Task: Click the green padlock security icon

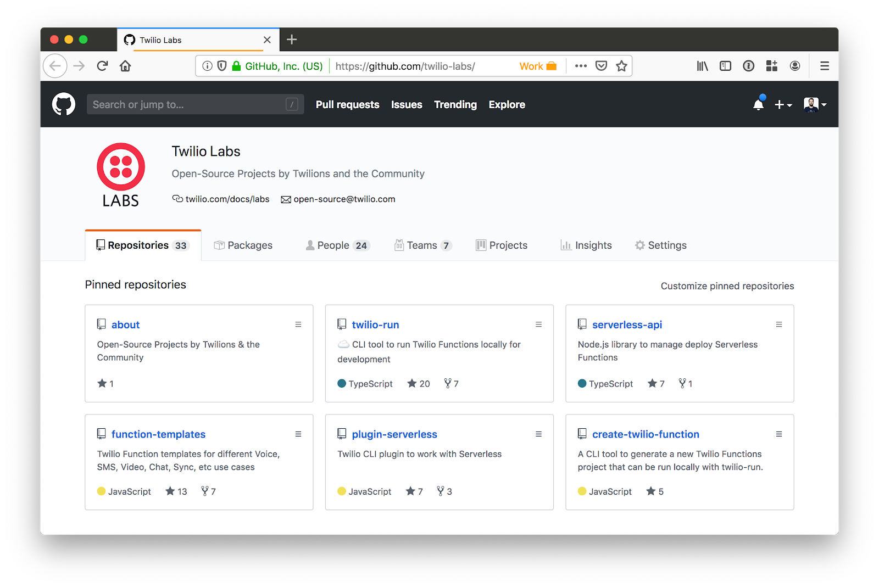Action: 236,66
